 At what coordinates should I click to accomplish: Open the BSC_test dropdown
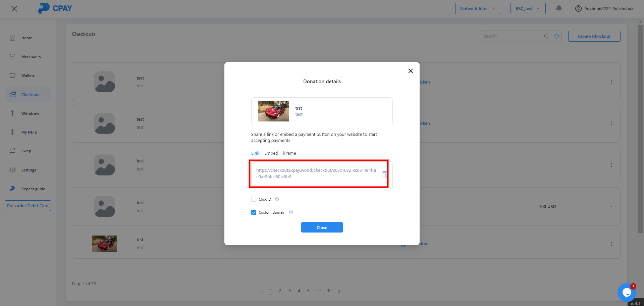[x=528, y=8]
